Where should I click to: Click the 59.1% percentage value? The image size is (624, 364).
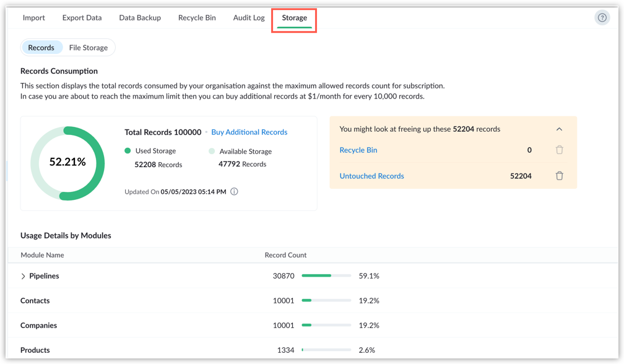pos(369,276)
